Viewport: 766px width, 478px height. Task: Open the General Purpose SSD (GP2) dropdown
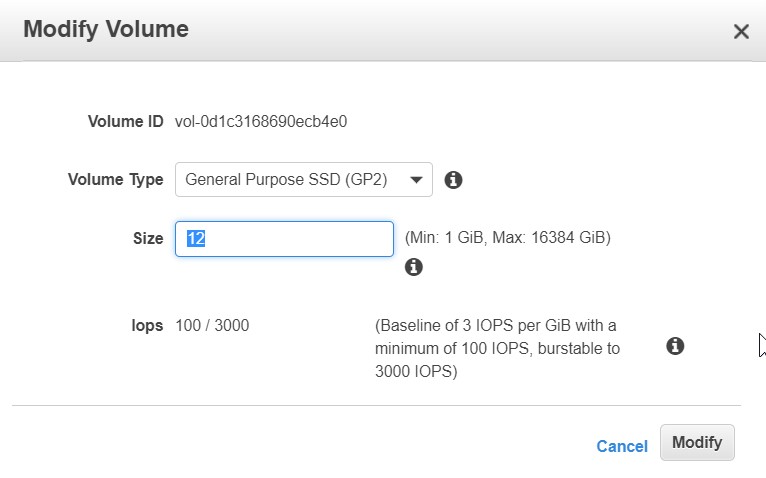tap(303, 179)
